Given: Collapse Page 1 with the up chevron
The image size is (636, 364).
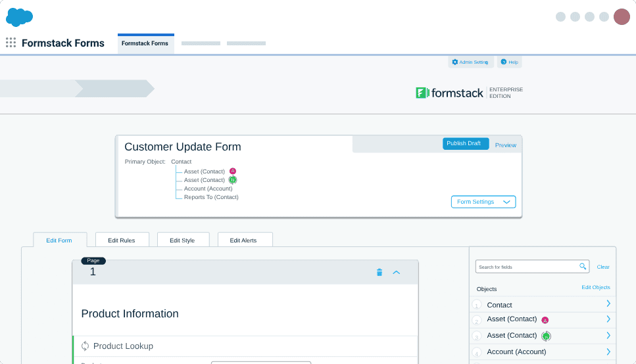Looking at the screenshot, I should pyautogui.click(x=397, y=273).
